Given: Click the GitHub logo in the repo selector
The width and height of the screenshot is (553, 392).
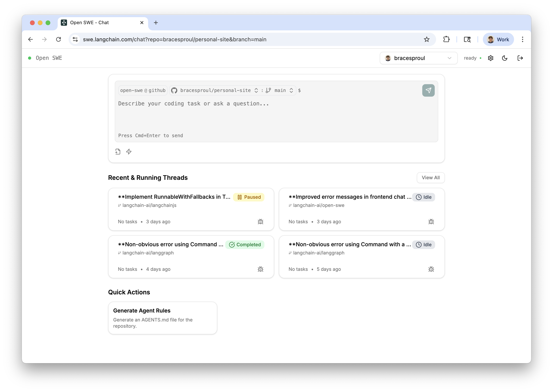Looking at the screenshot, I should 174,91.
